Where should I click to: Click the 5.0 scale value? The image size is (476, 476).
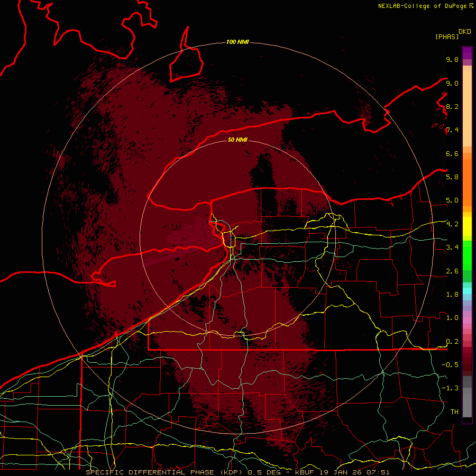tap(452, 200)
